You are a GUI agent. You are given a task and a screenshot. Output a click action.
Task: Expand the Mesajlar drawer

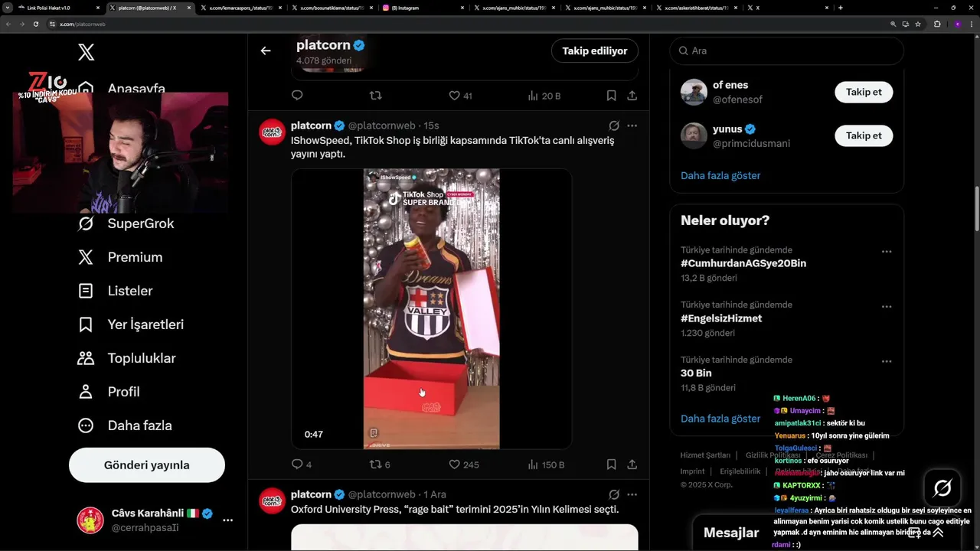coord(938,533)
